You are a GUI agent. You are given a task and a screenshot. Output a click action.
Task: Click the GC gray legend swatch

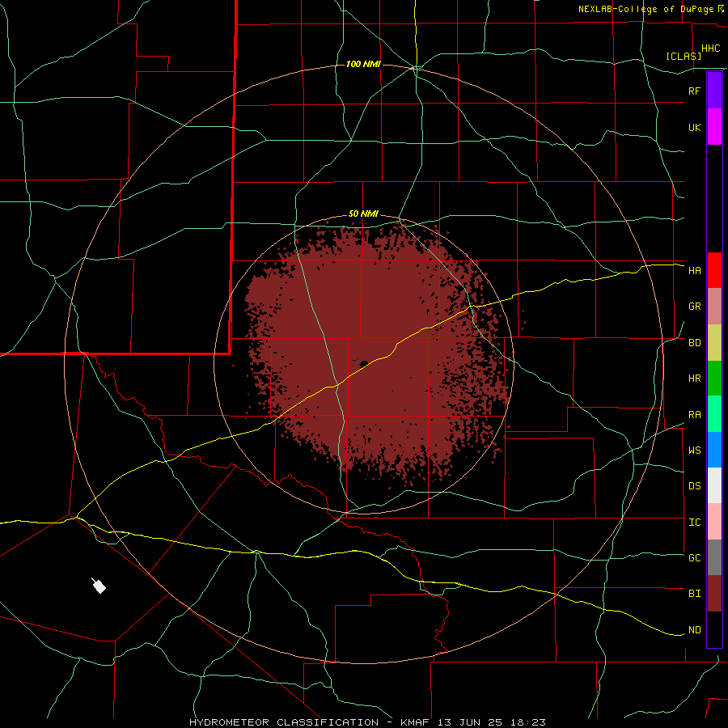[x=714, y=557]
